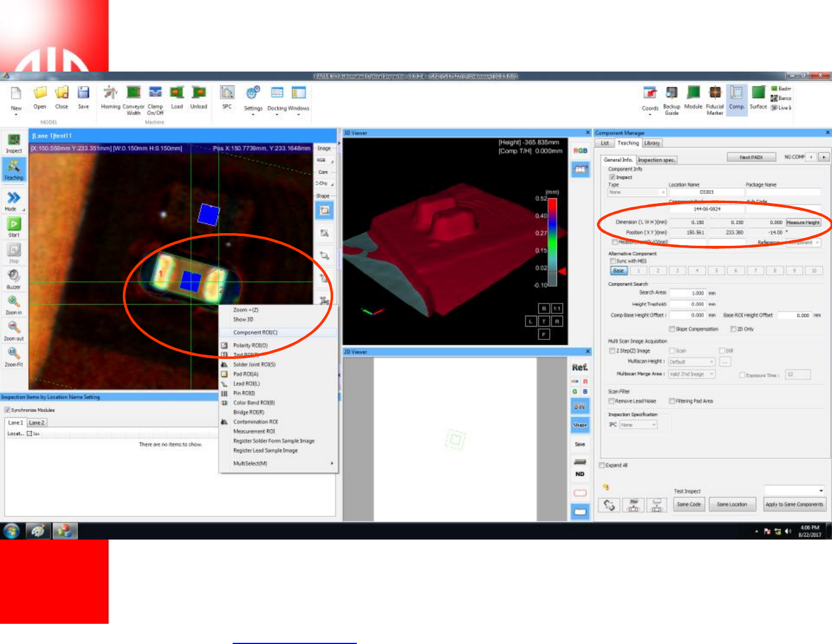Click the RGB icon in 3D Viewer

[x=580, y=151]
